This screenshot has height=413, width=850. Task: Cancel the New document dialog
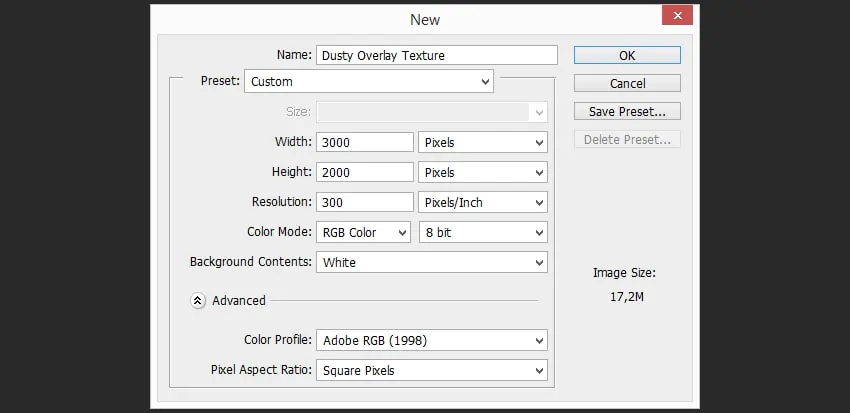pyautogui.click(x=627, y=83)
